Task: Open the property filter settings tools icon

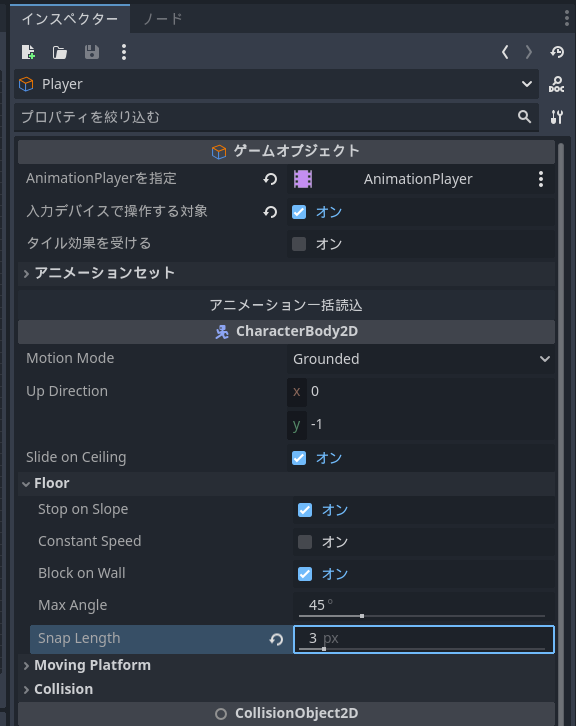Action: pyautogui.click(x=557, y=117)
